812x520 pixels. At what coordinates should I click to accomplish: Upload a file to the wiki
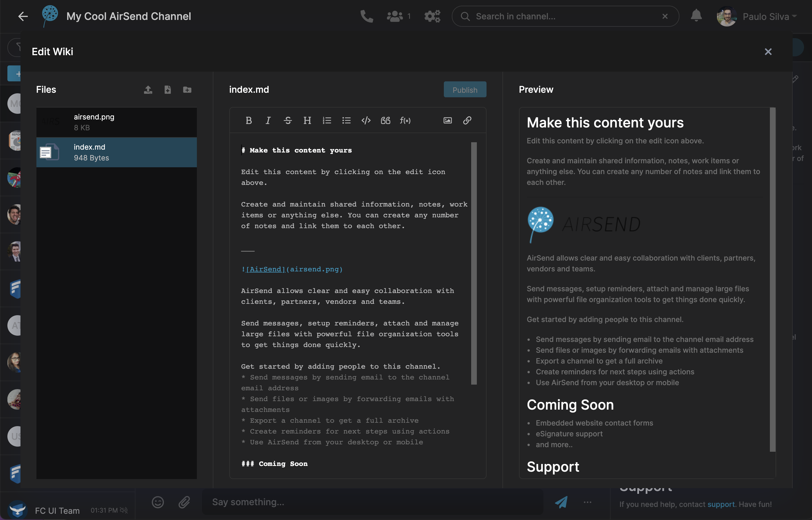pos(148,90)
